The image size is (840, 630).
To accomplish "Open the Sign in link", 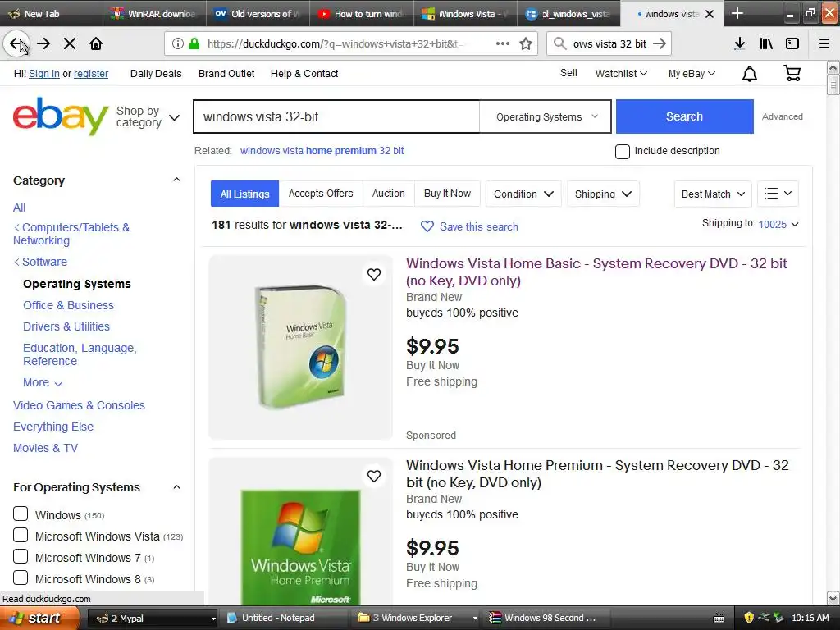I will [44, 73].
